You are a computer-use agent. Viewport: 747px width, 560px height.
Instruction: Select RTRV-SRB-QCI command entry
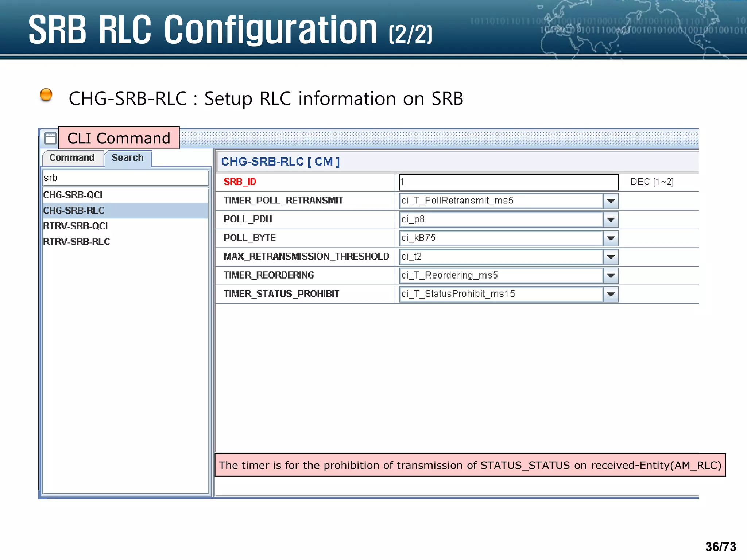(76, 226)
